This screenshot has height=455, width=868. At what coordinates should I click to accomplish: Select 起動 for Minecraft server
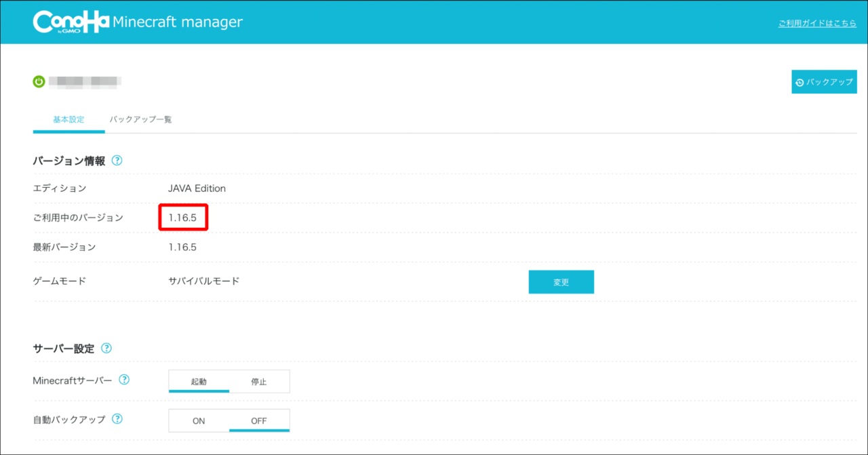pos(199,381)
